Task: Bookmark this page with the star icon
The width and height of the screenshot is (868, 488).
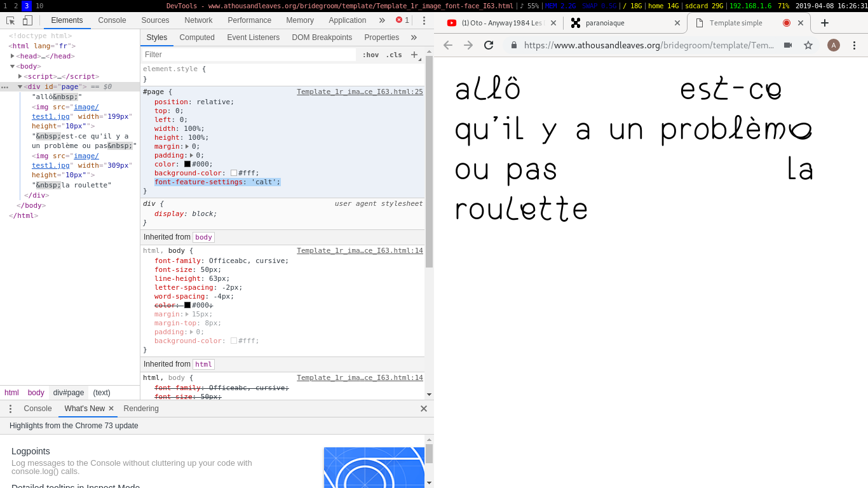Action: tap(808, 45)
